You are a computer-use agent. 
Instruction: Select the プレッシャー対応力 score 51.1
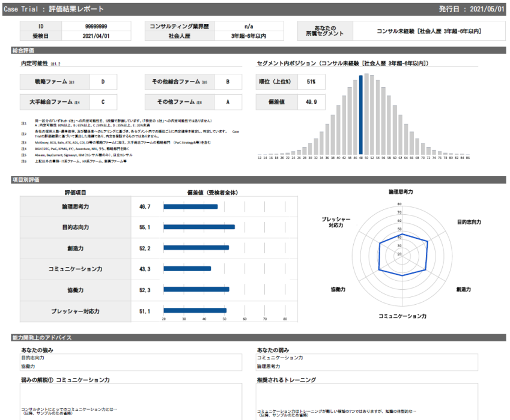coord(145,311)
